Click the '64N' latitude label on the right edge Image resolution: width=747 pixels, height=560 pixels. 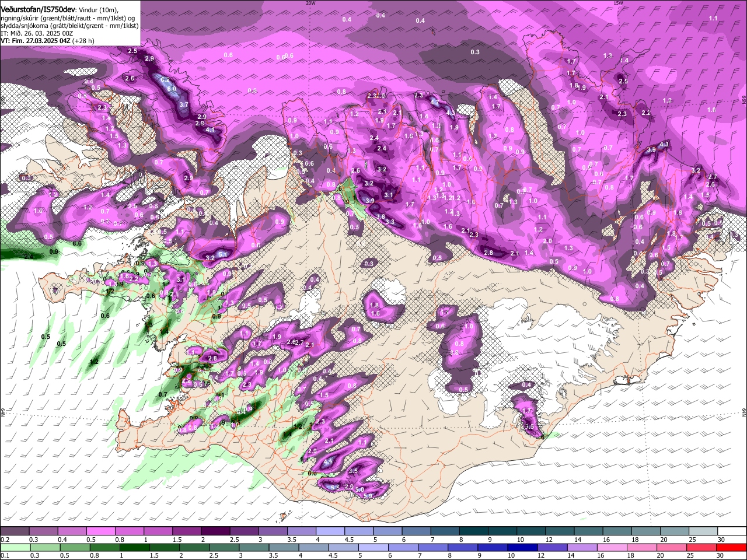click(x=744, y=412)
